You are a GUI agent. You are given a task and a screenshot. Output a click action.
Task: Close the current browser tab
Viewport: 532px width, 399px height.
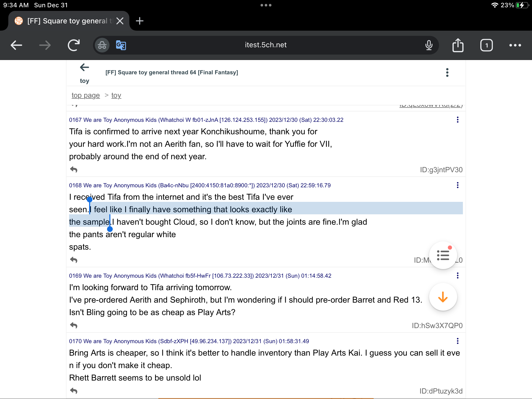click(x=120, y=21)
